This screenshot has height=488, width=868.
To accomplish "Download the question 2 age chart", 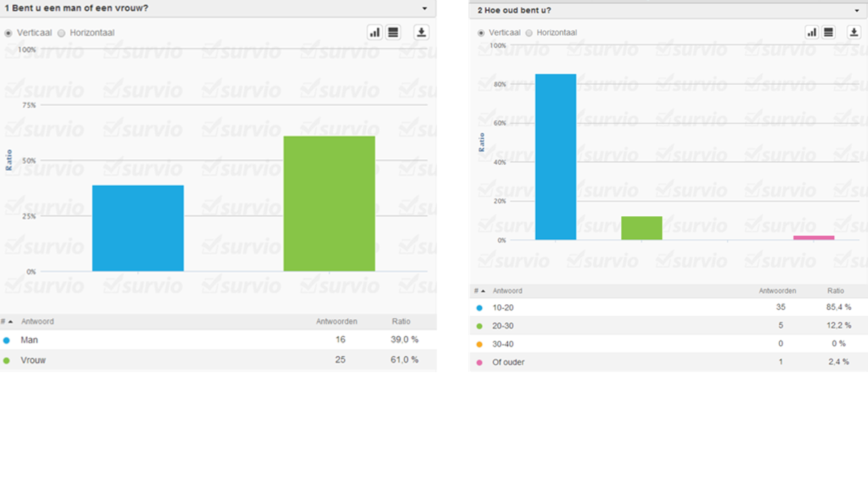I will pyautogui.click(x=854, y=33).
